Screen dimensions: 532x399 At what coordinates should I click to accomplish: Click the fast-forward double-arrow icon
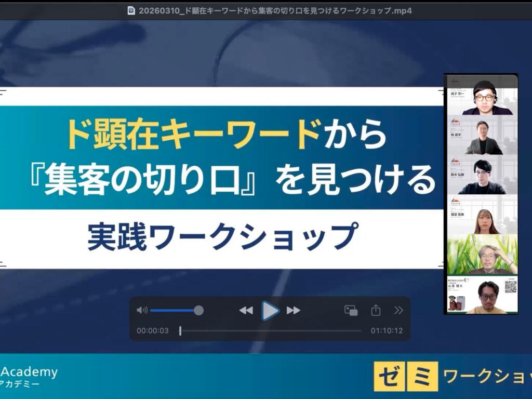(294, 311)
